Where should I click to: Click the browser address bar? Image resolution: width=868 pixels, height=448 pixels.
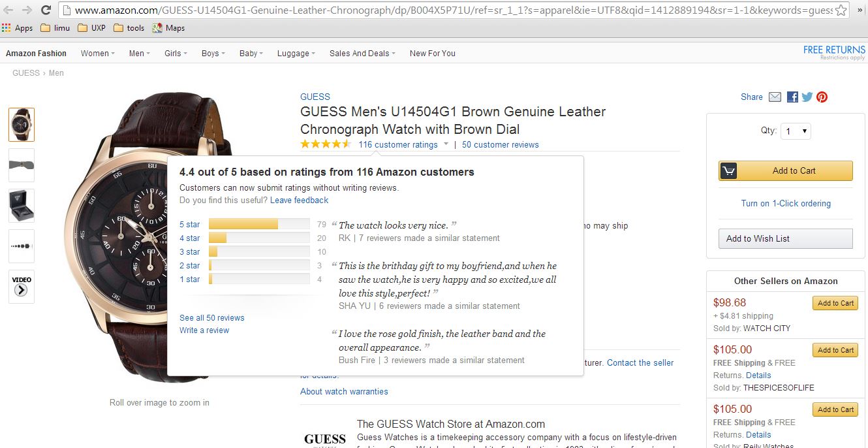(x=454, y=10)
